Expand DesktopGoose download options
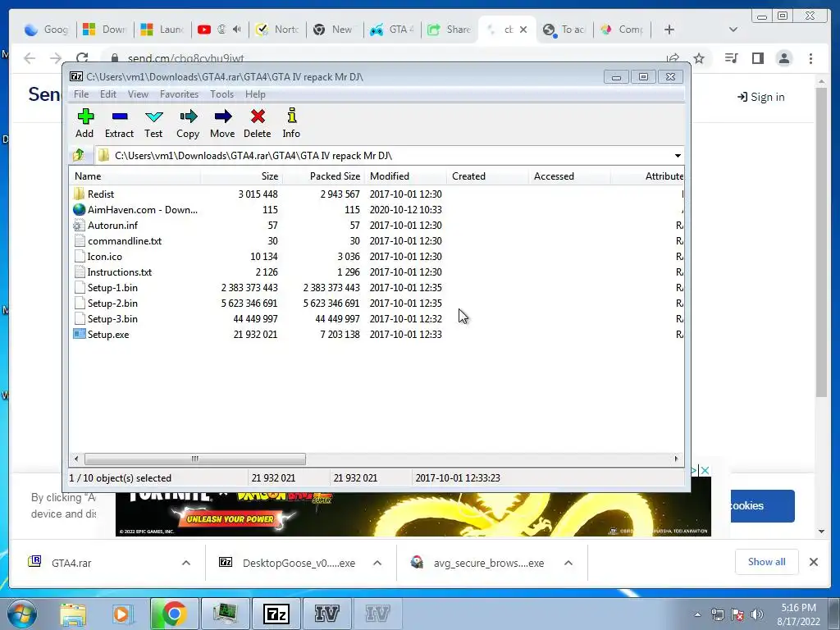840x630 pixels. (377, 563)
